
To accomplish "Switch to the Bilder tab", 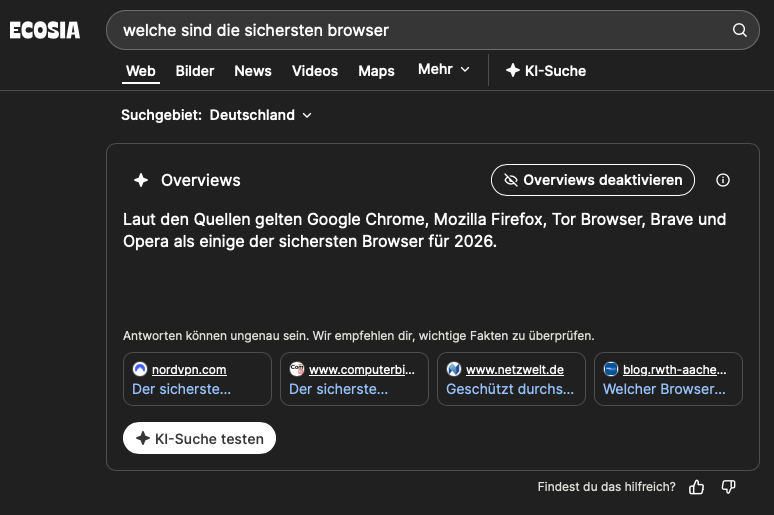I will pos(195,71).
